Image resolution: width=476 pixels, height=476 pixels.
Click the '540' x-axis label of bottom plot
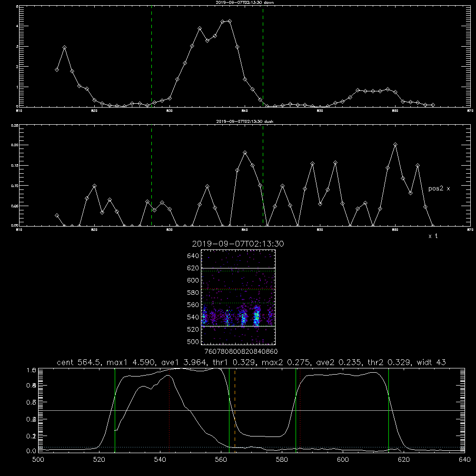tap(160, 460)
